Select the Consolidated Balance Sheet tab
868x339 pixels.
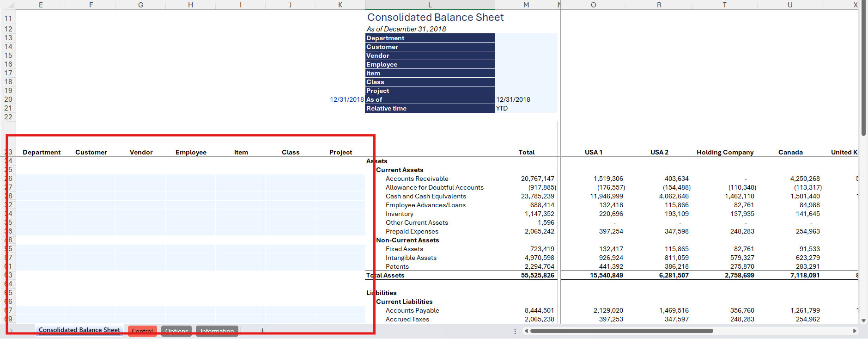tap(79, 330)
